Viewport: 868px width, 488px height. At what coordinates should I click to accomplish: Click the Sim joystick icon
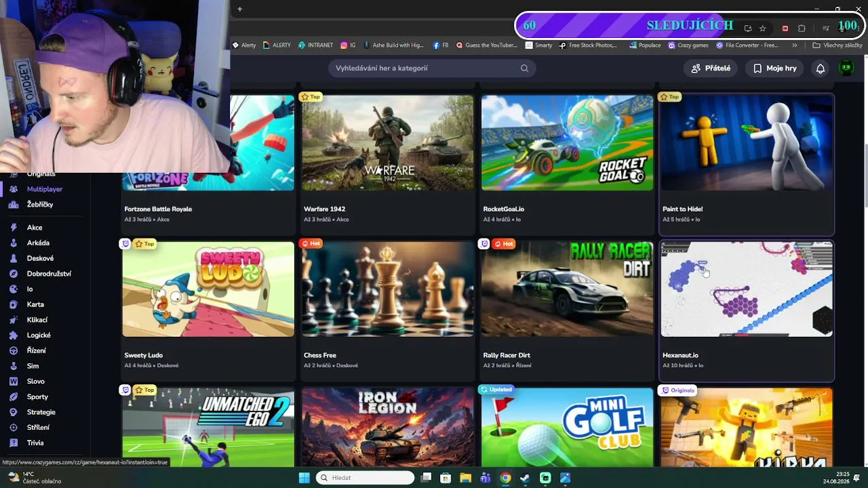coord(13,366)
